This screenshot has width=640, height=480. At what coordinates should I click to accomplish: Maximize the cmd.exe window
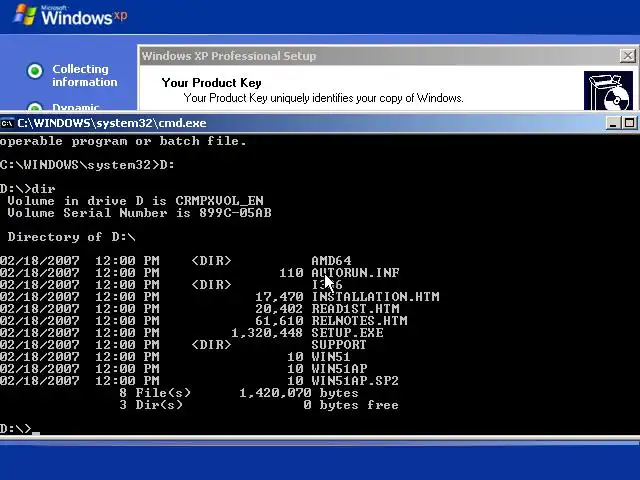629,123
